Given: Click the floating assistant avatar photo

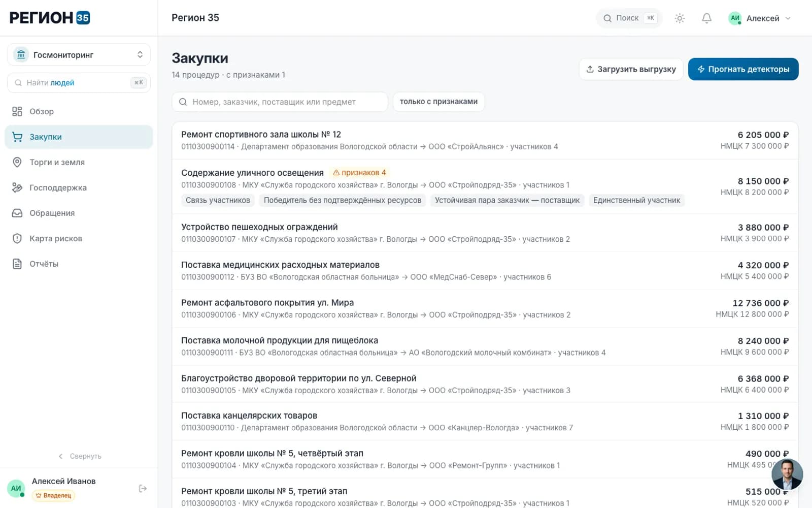Looking at the screenshot, I should (x=787, y=474).
